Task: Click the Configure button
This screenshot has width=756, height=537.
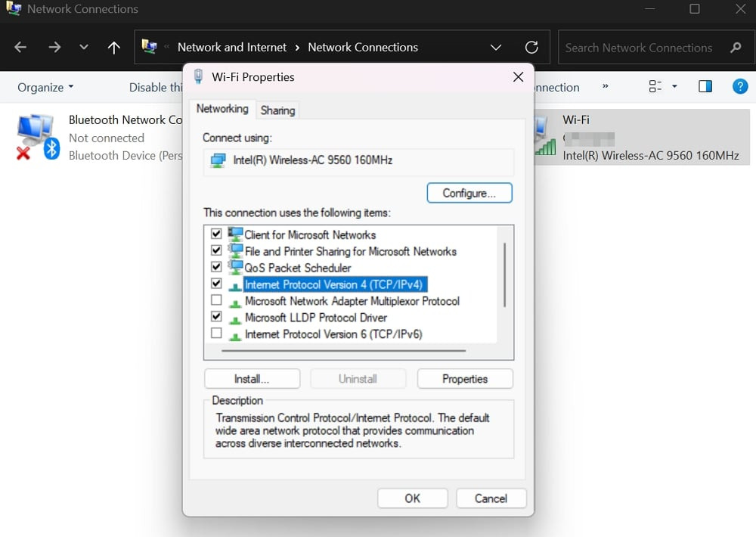Action: coord(469,193)
